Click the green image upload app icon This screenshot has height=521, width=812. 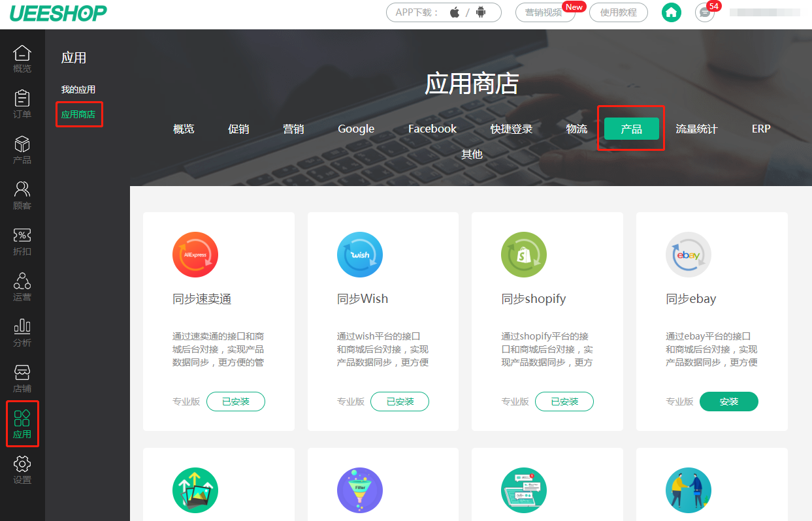coord(195,490)
